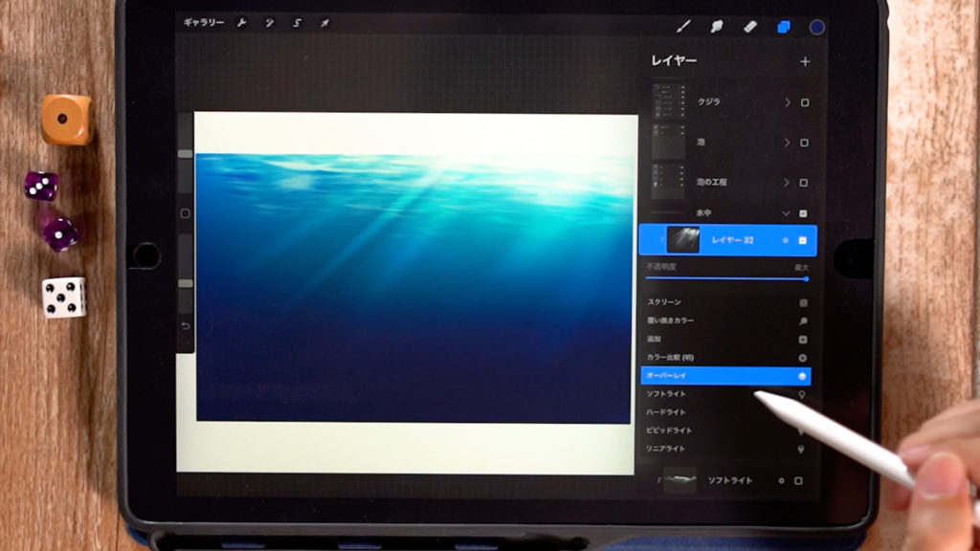Hide レイヤー 32 with its checkbox
This screenshot has width=980, height=551.
coord(803,240)
